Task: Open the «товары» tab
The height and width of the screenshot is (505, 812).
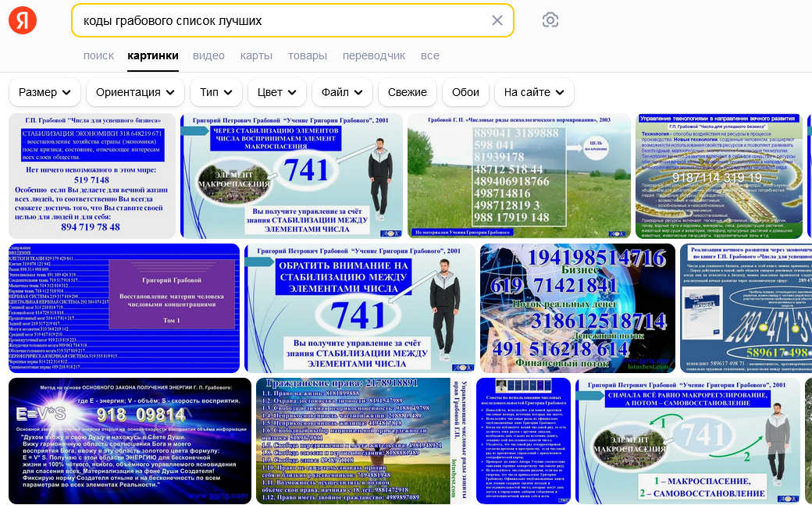Action: 307,56
